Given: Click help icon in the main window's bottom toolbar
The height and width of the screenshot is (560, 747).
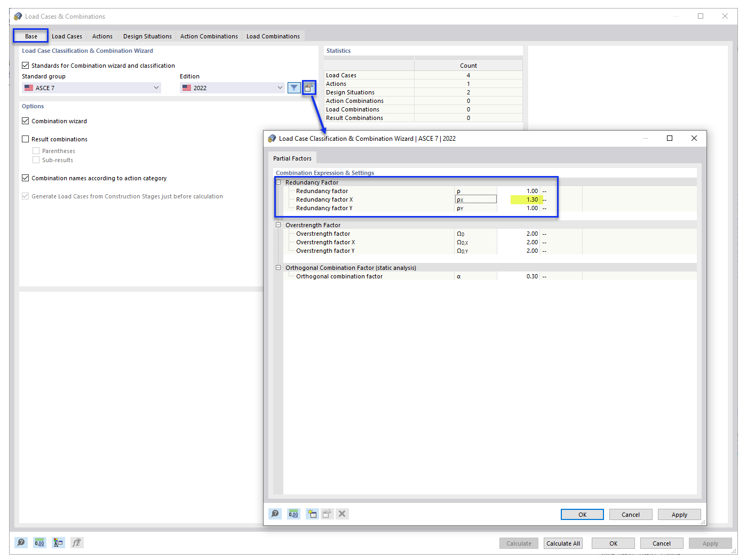Looking at the screenshot, I should (21, 542).
